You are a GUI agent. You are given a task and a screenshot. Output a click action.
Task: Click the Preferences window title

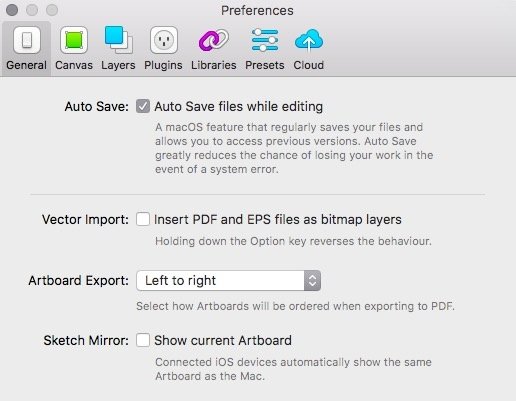[x=257, y=10]
